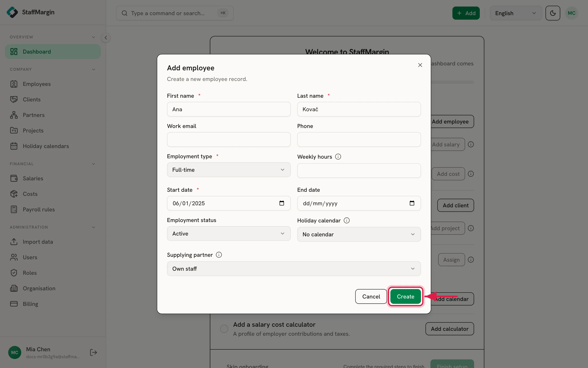Open the End date calendar picker icon
Screen dimensions: 588x368
(412, 203)
